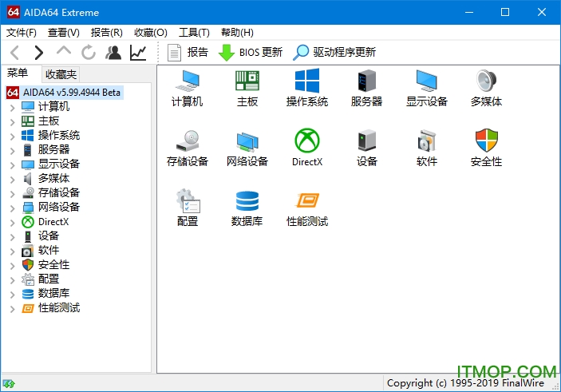Image resolution: width=561 pixels, height=392 pixels.
Task: Select AIDA64 v5.99.4944 Beta tree root
Action: click(65, 93)
